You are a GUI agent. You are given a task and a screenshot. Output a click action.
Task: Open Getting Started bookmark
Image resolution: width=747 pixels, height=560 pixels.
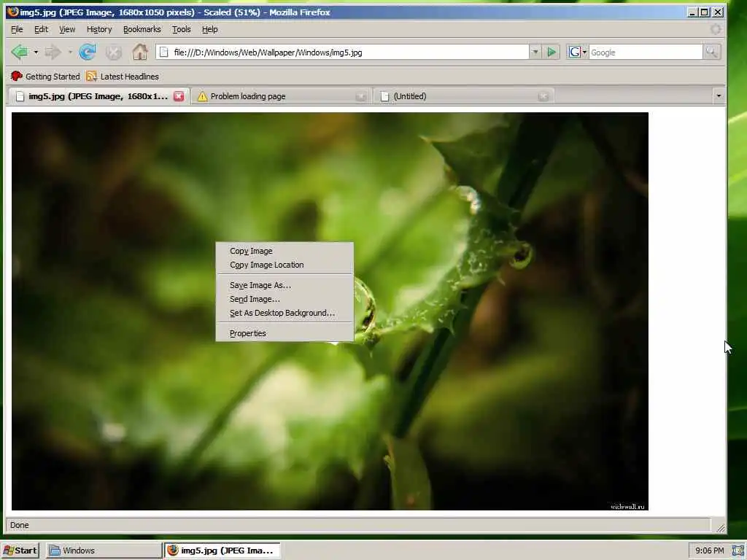(x=45, y=76)
